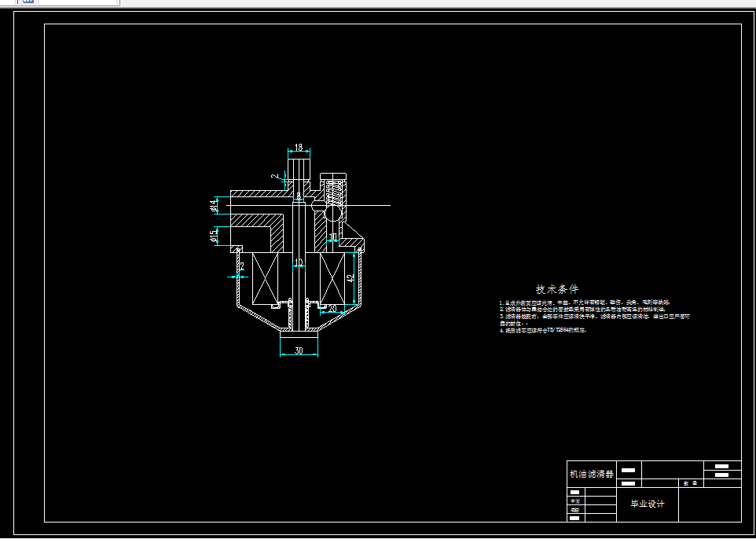Click technical note line 4 mentioning TS/T2564
The width and height of the screenshot is (756, 539).
543,331
